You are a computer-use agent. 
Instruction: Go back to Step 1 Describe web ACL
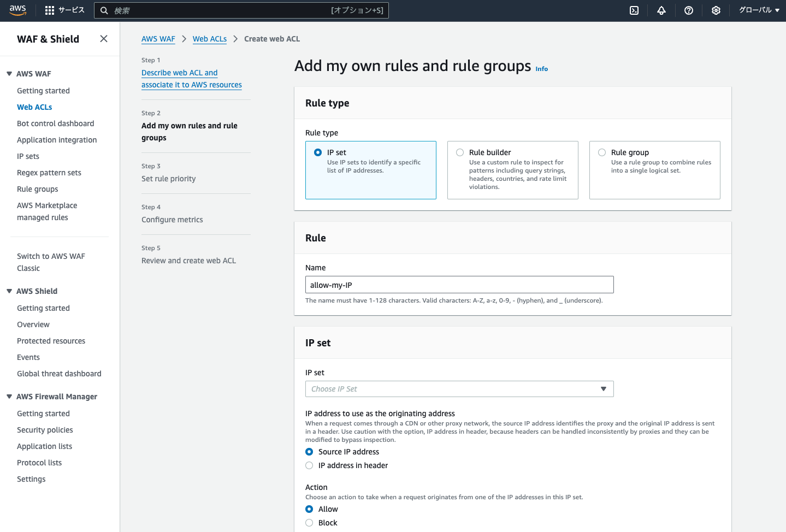(x=192, y=79)
